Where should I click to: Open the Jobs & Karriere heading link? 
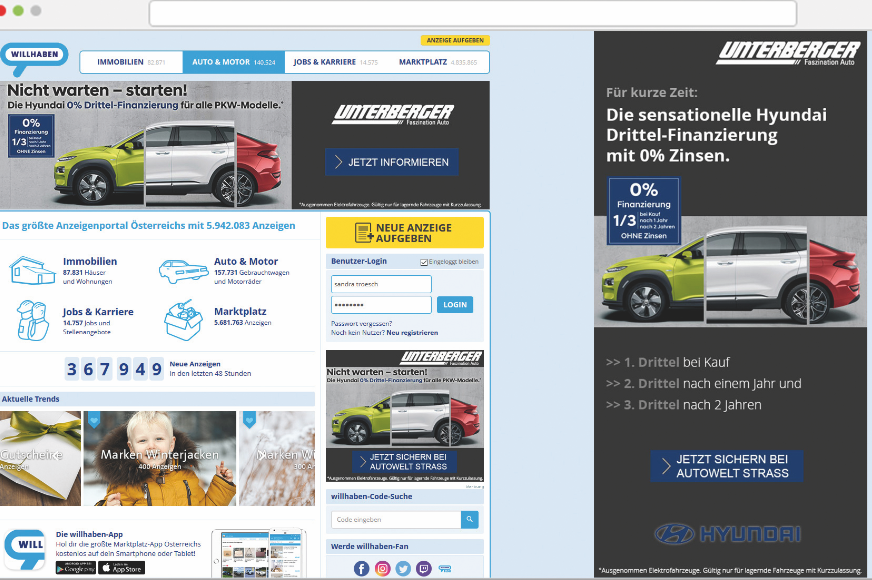click(98, 312)
